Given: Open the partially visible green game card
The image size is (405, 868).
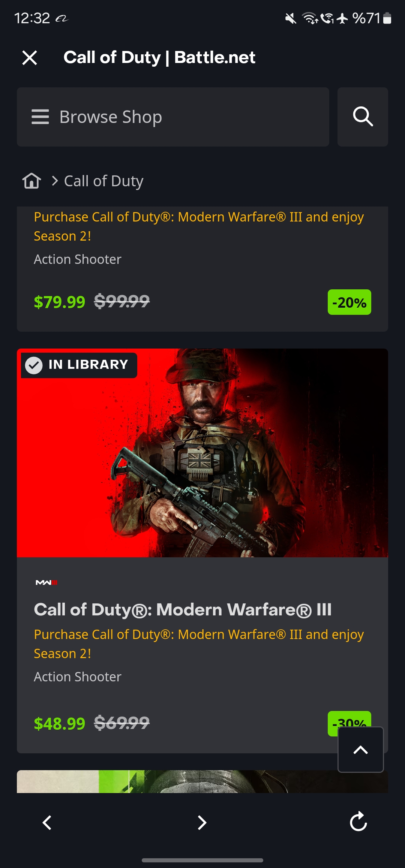Looking at the screenshot, I should click(x=202, y=781).
